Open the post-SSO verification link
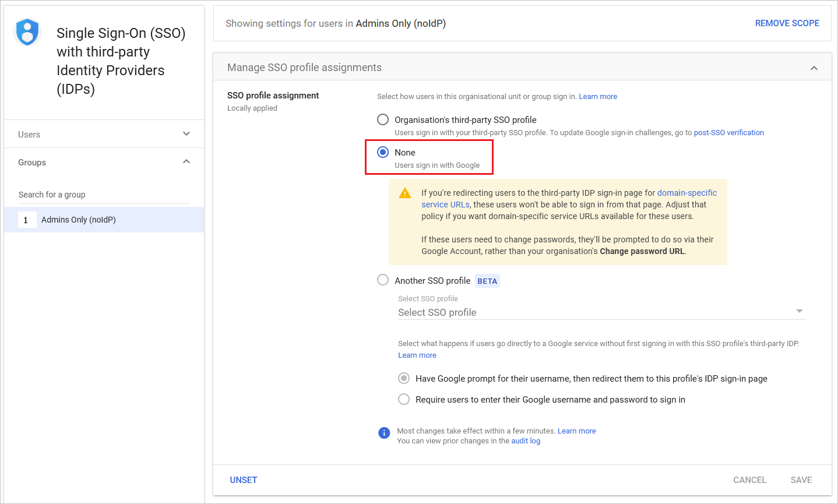838x504 pixels. [x=728, y=132]
